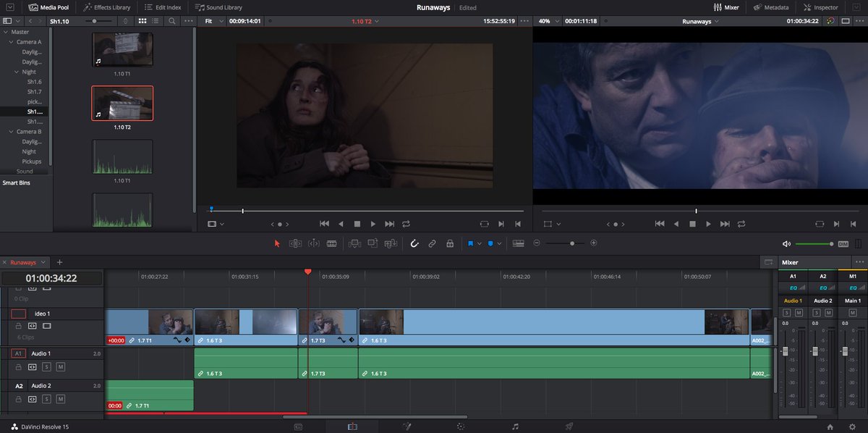Collapse the Camera B bin
This screenshot has height=433, width=868.
(11, 132)
